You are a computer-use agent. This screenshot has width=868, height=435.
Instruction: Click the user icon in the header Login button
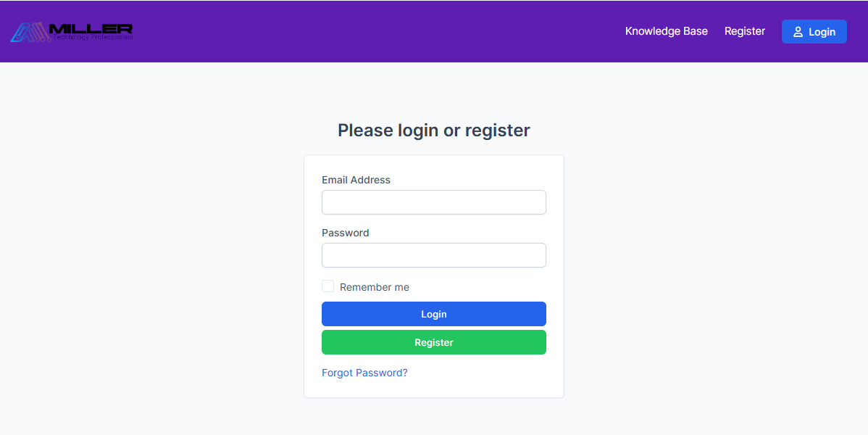pyautogui.click(x=798, y=32)
